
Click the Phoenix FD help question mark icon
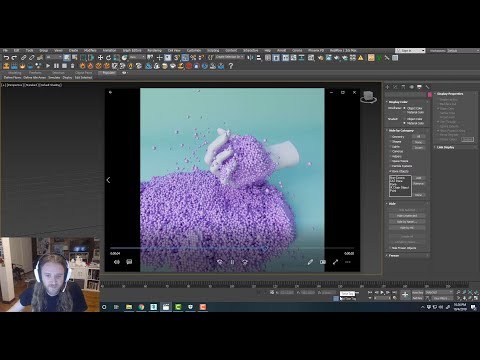pyautogui.click(x=230, y=66)
